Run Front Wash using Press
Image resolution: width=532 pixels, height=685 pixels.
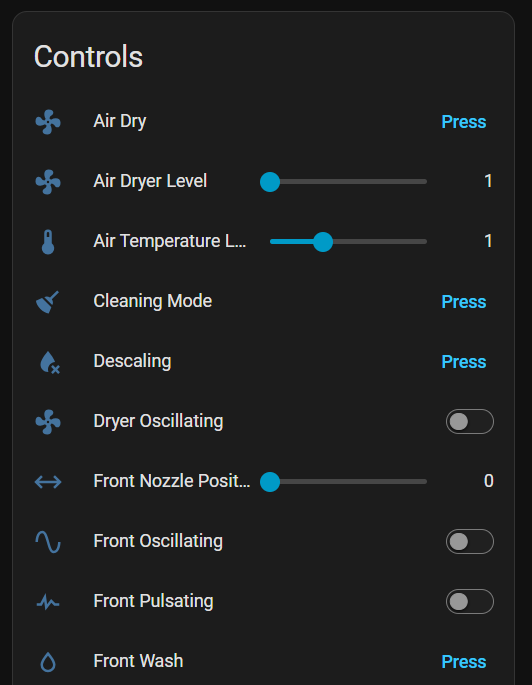coord(463,662)
